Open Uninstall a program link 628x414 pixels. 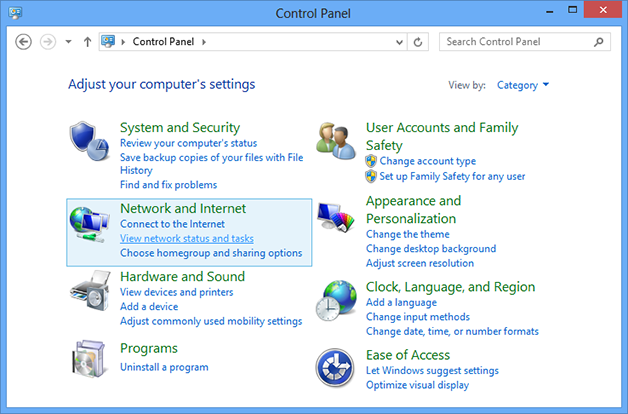pyautogui.click(x=164, y=367)
